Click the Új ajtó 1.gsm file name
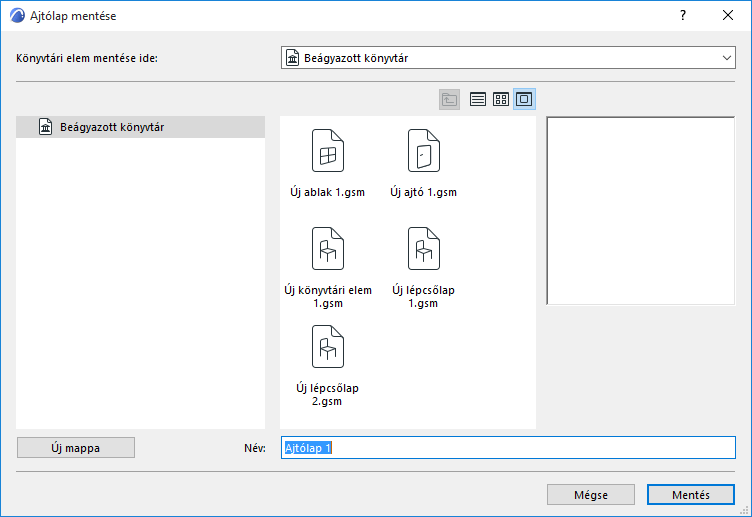This screenshot has width=752, height=517. click(x=423, y=192)
